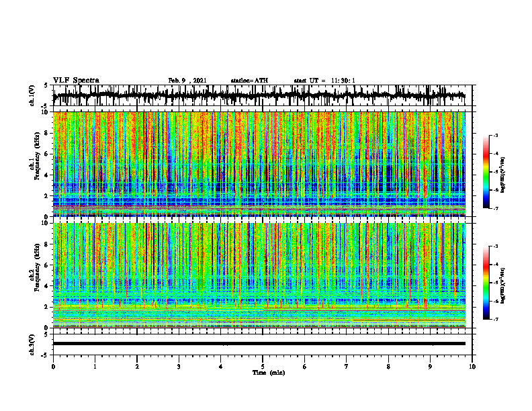
Task: Click the ch.3 flat black voltage trace
Action: 259,344
